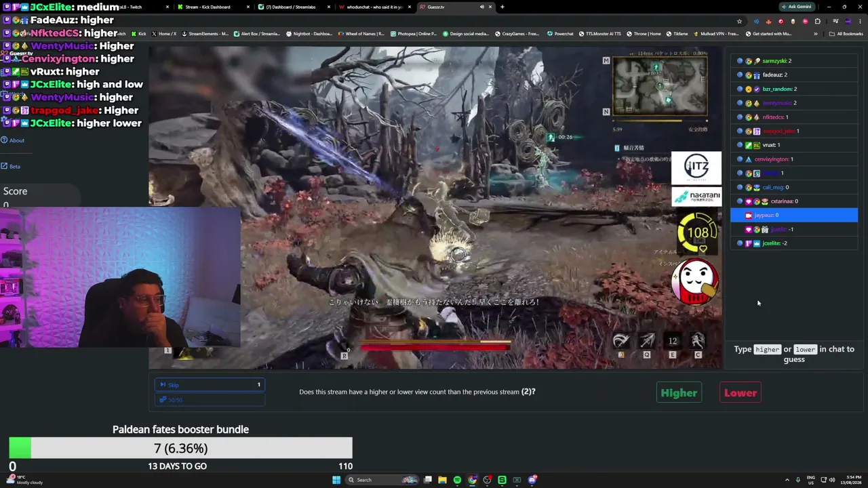Select sarmzyski in the leaderboard
Viewport: 868px width, 488px height.
[x=794, y=61]
